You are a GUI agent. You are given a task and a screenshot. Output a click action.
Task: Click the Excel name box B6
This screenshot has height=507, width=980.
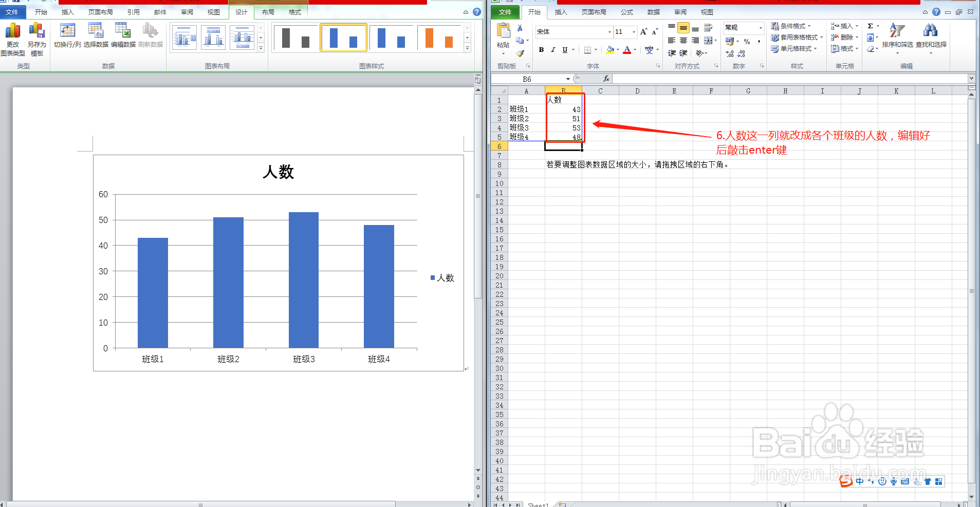click(527, 79)
